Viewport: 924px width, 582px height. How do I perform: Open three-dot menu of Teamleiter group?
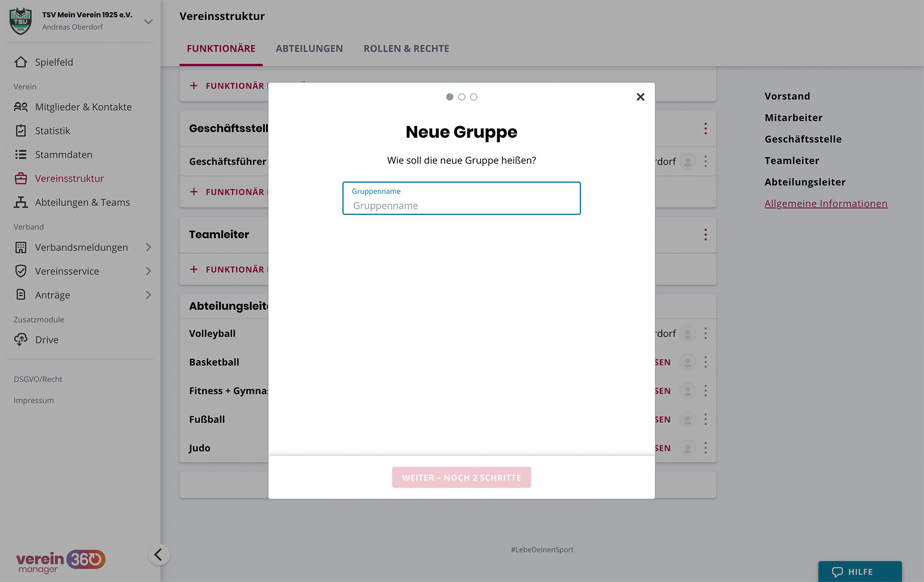[x=706, y=235]
